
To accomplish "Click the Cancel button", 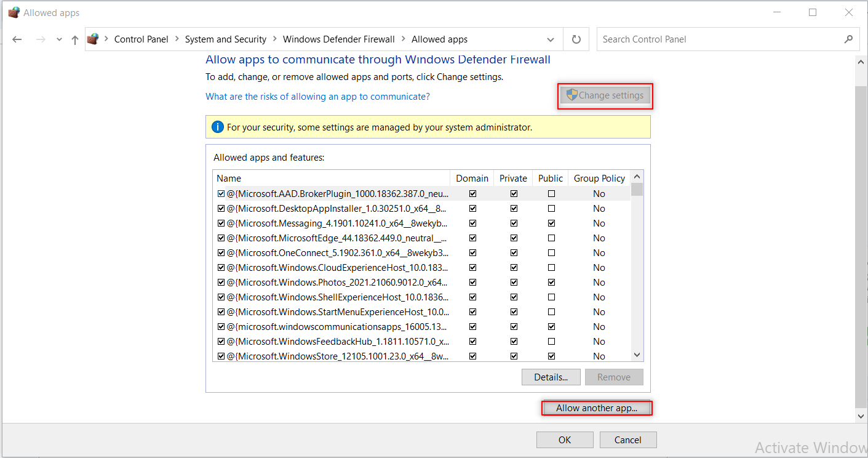I will (x=628, y=440).
